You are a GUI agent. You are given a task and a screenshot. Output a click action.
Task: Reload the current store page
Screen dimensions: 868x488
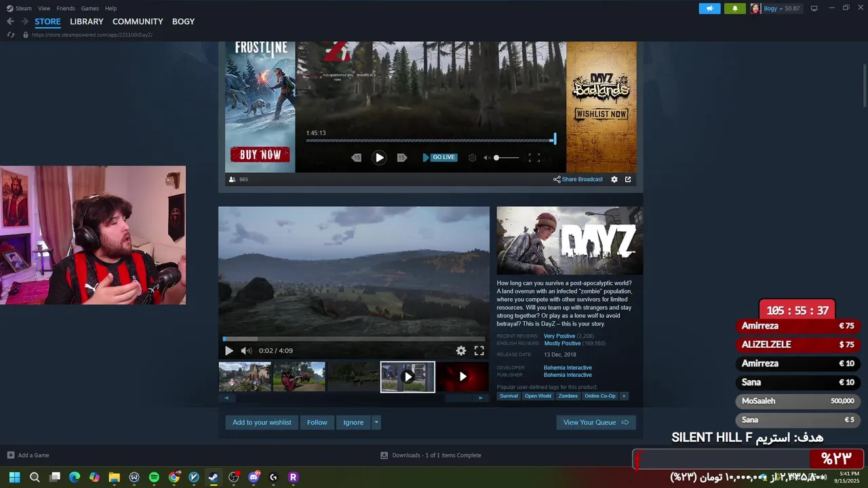point(11,35)
